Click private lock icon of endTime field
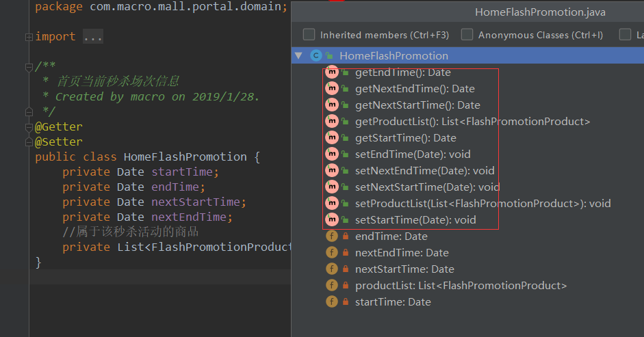Viewport: 644px width, 337px height. [x=346, y=236]
